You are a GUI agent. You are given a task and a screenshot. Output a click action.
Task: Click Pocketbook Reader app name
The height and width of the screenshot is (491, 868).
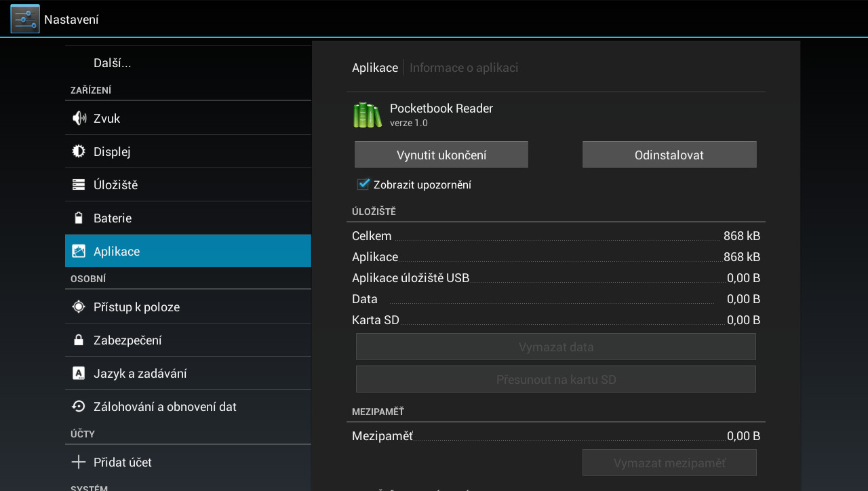pyautogui.click(x=441, y=109)
